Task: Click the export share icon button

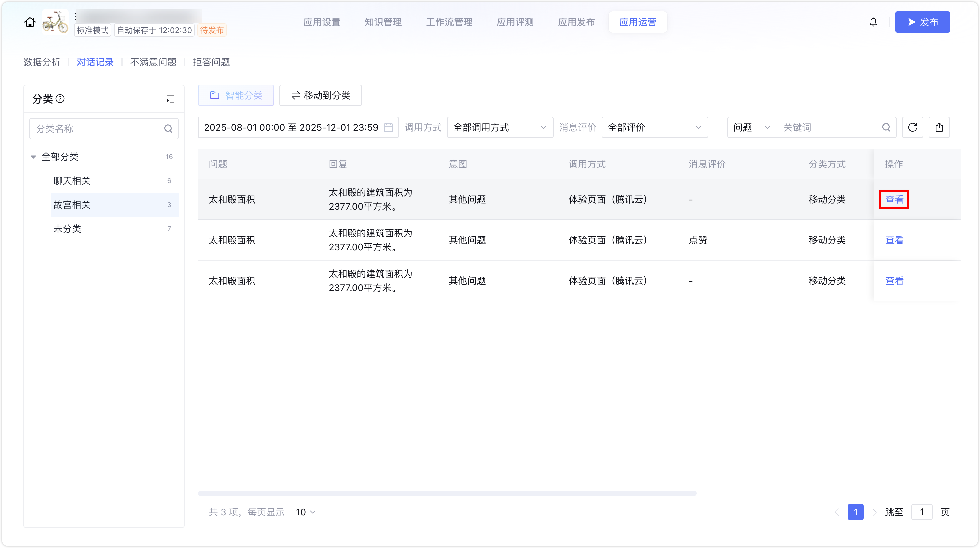Action: (939, 127)
